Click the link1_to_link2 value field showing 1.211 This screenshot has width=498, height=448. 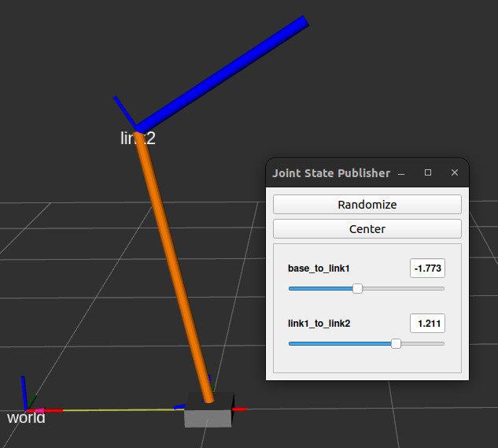coord(427,324)
